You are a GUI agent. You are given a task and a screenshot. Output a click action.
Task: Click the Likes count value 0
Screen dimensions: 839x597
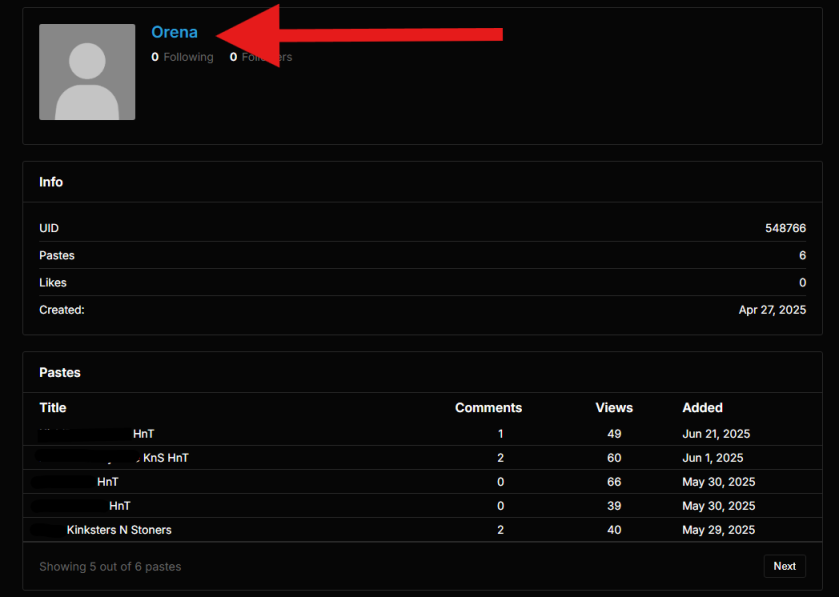pyautogui.click(x=802, y=283)
